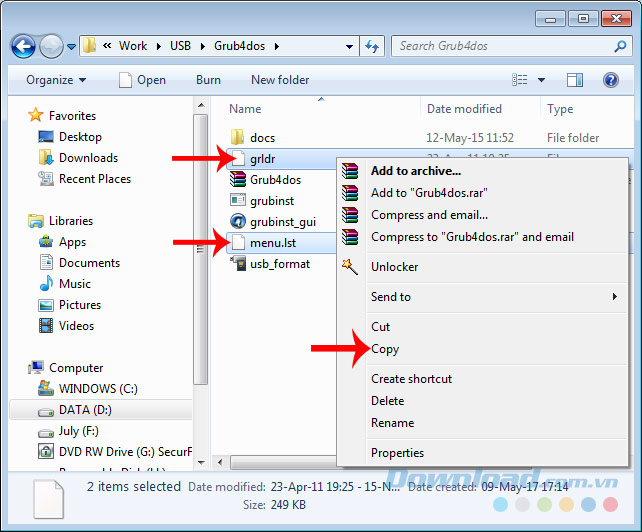Click the Forward navigation arrow

[51, 46]
